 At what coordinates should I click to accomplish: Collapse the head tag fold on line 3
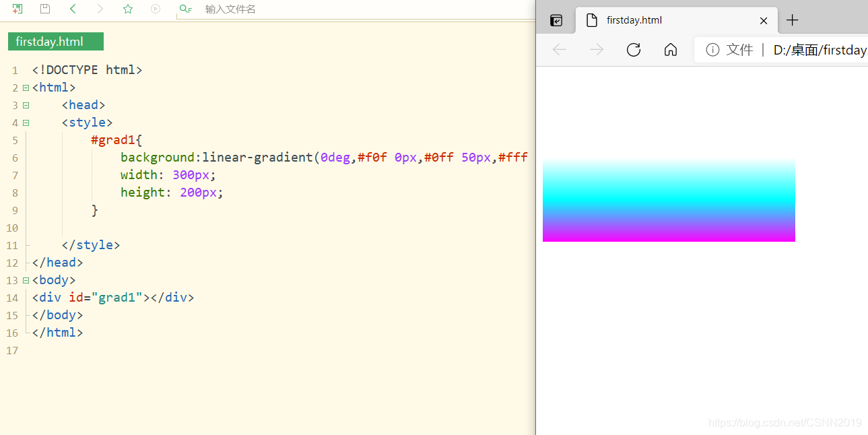point(26,105)
